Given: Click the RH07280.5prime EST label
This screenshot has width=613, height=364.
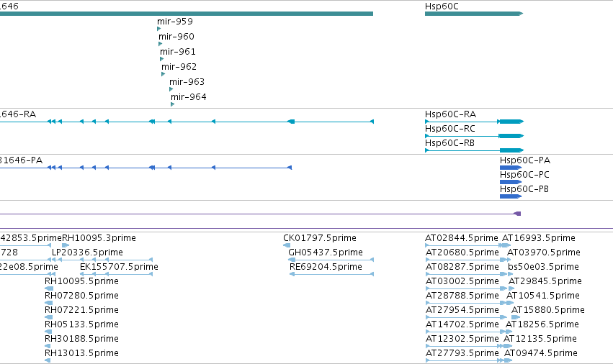Looking at the screenshot, I should pos(81,296).
